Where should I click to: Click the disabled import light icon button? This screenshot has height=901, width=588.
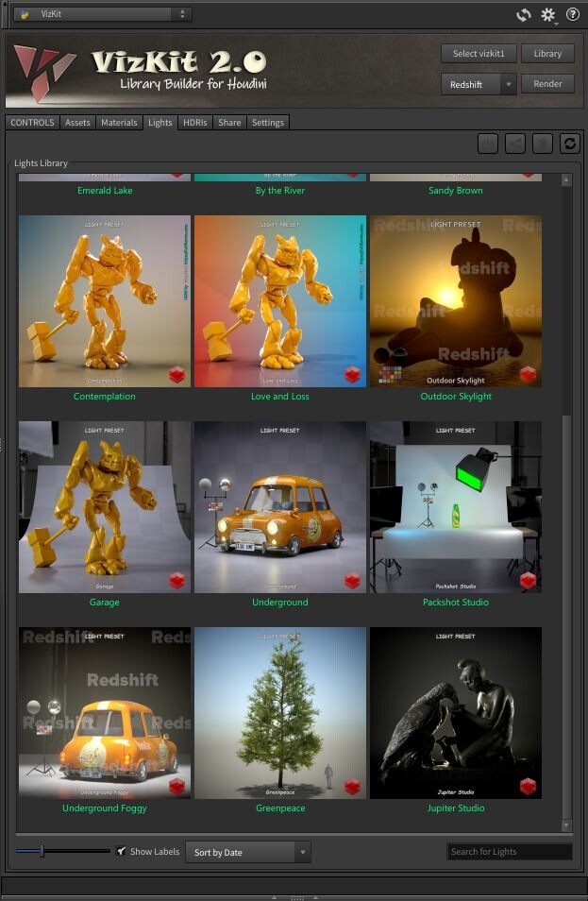pyautogui.click(x=488, y=143)
